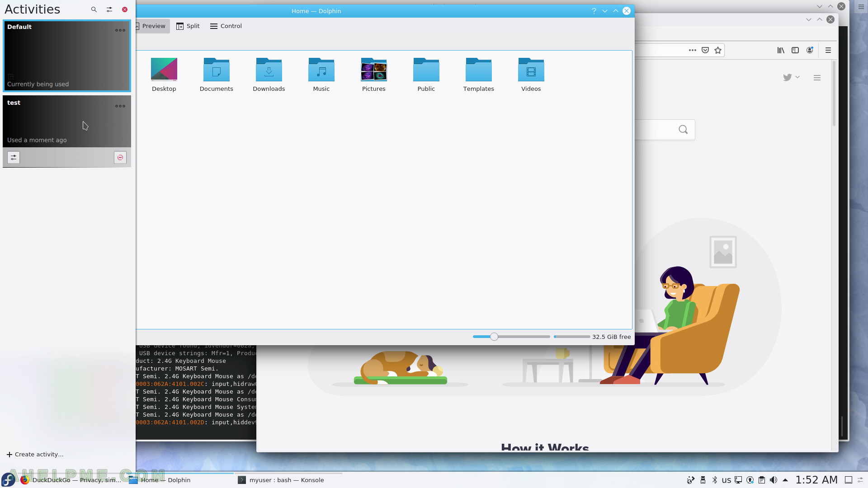Stop the test activity
The height and width of the screenshot is (488, 868).
(120, 157)
